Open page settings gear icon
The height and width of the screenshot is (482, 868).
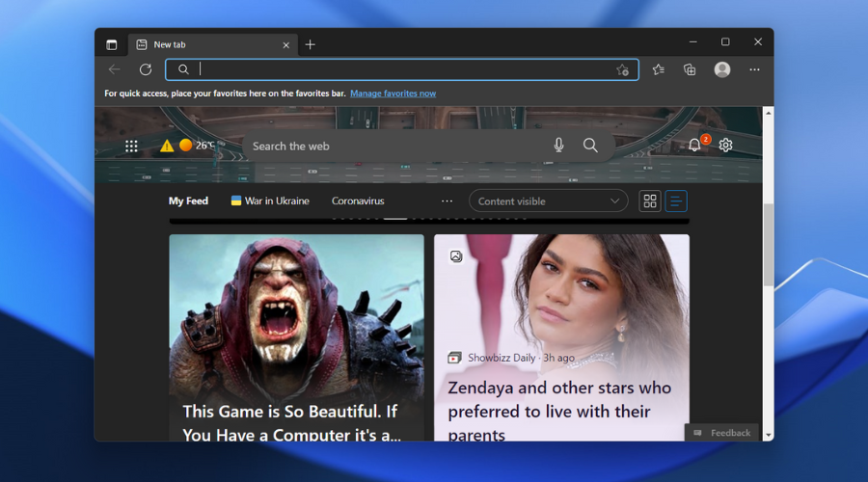click(x=725, y=145)
